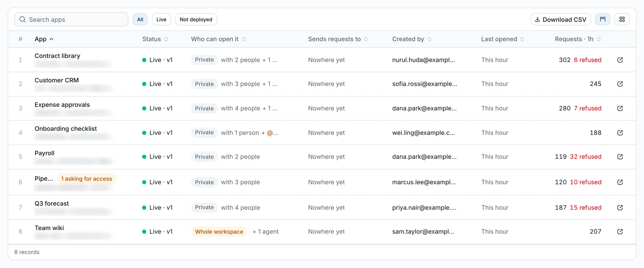Show All apps filter

140,19
